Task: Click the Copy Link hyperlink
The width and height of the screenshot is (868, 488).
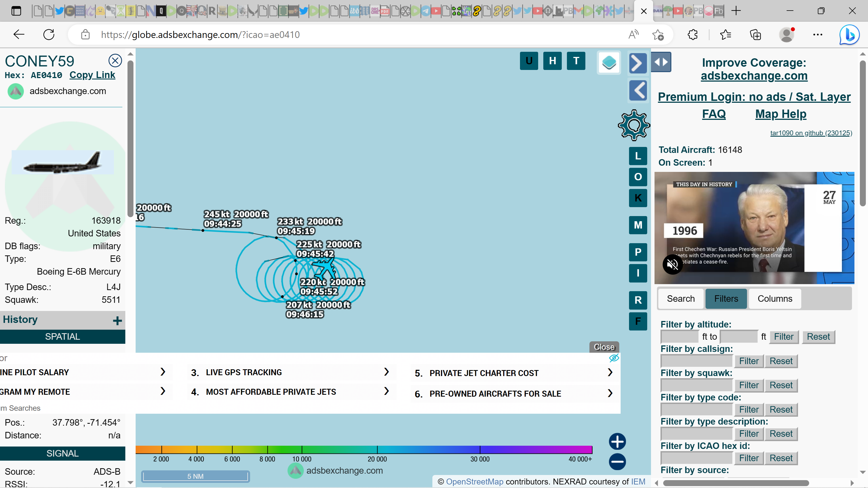Action: tap(92, 75)
